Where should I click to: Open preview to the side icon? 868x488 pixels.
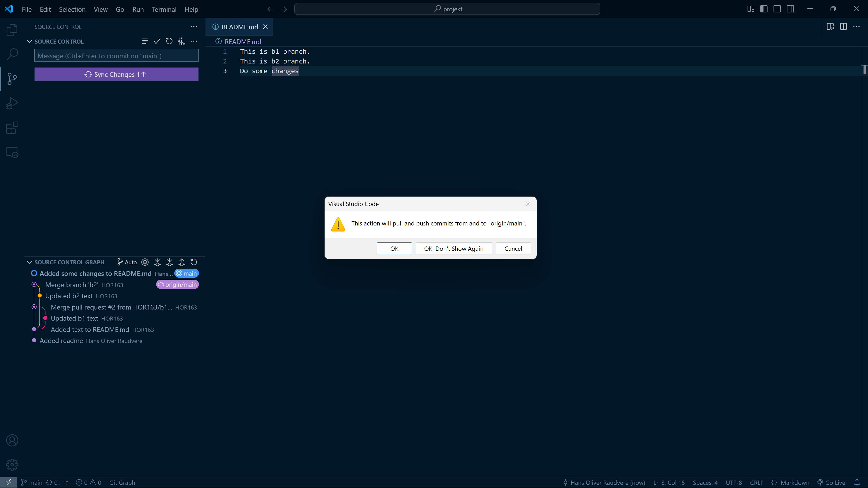(x=830, y=27)
